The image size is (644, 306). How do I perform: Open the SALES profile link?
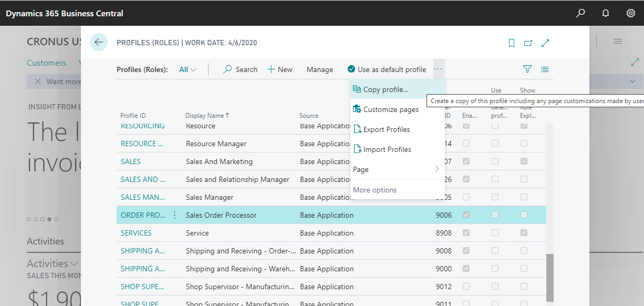(x=131, y=161)
